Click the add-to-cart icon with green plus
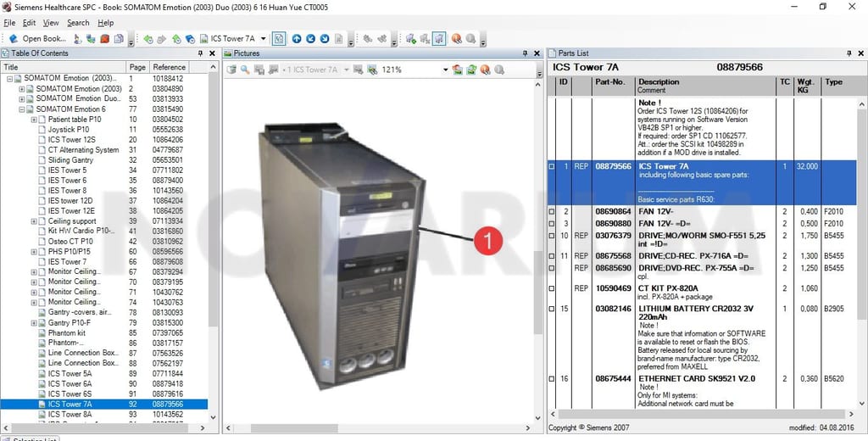The width and height of the screenshot is (868, 441). [411, 39]
